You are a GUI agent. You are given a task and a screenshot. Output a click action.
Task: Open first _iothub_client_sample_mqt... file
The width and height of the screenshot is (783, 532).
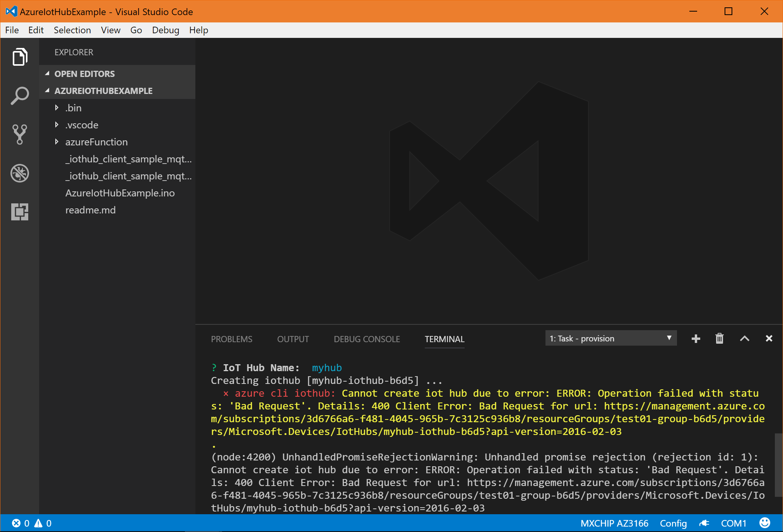tap(117, 159)
